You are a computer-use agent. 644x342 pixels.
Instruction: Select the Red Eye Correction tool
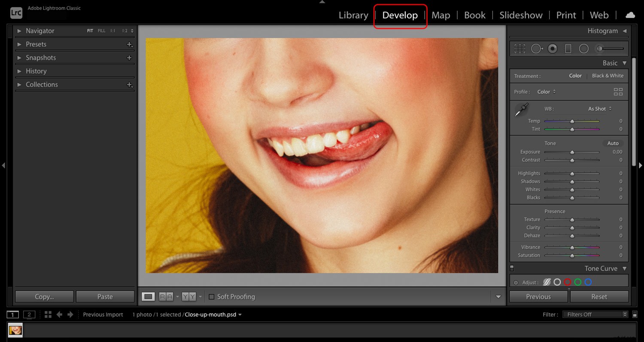coord(553,49)
